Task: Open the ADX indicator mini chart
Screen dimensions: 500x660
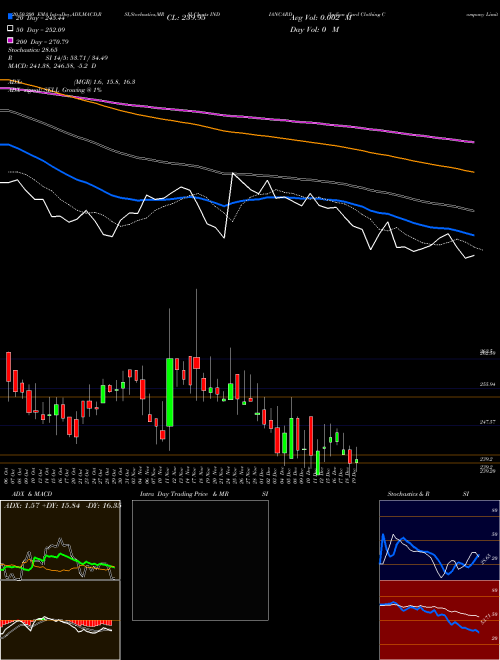Action: click(60, 540)
